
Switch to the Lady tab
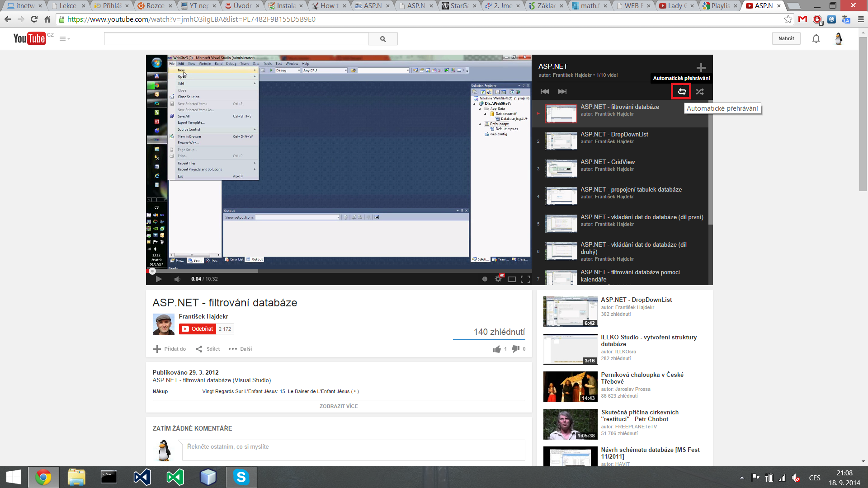(677, 6)
